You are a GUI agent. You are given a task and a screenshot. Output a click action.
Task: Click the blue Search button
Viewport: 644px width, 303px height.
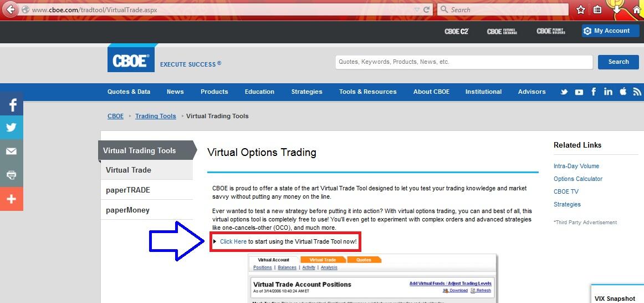[x=618, y=62]
